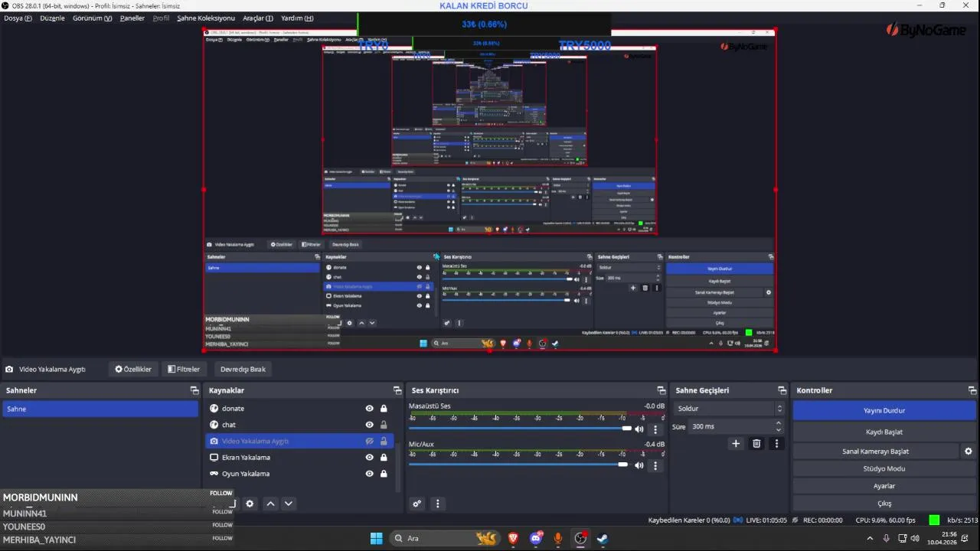Screen dimensions: 980x551
Task: Click Sanal Kamerayı Başlat button
Action: point(876,452)
